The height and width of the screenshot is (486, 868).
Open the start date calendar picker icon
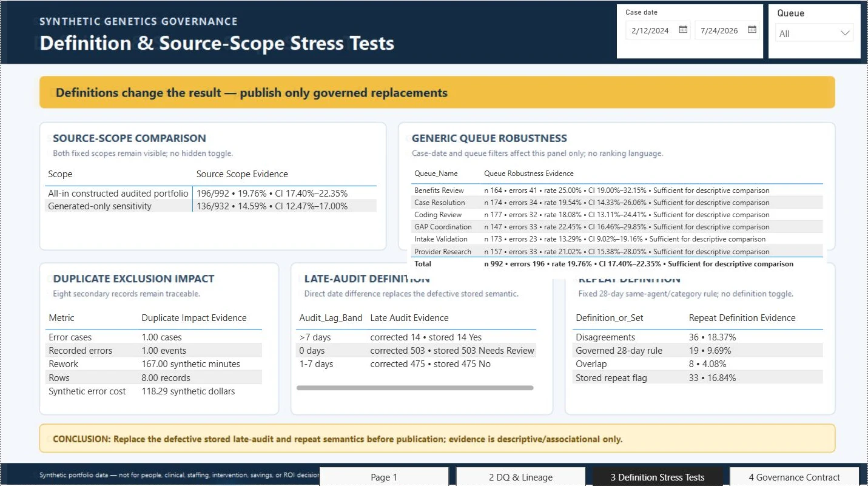pyautogui.click(x=683, y=29)
